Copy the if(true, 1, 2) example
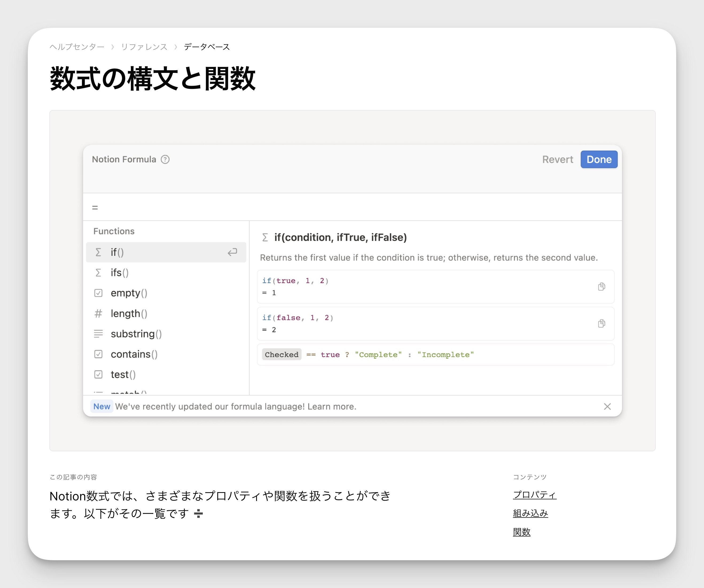704x588 pixels. click(x=601, y=287)
